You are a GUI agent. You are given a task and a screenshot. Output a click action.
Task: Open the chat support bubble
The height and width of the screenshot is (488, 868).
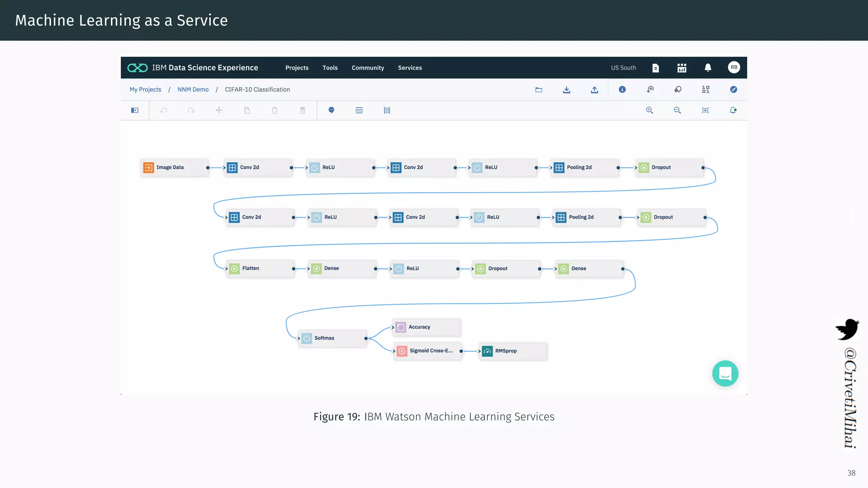725,373
